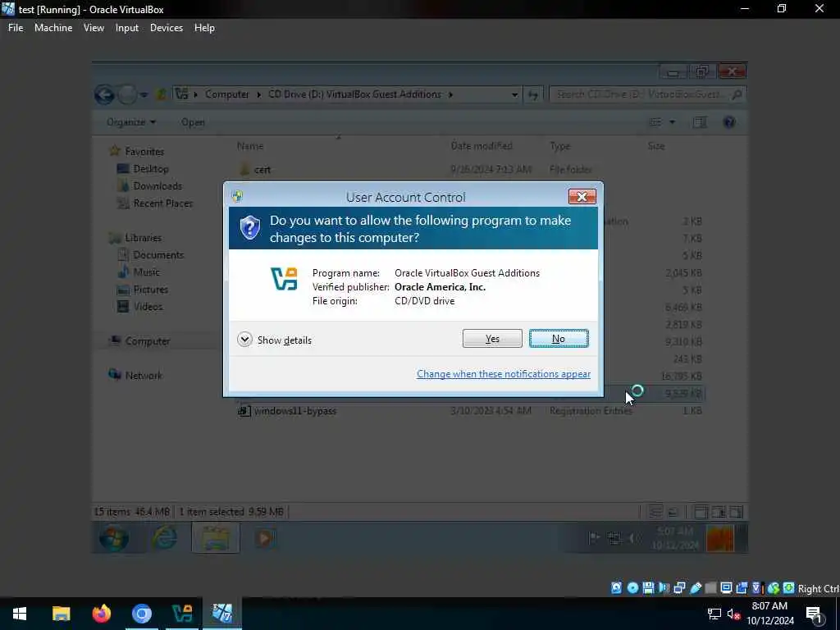Click Yes in the User Account Control dialog
This screenshot has width=840, height=630.
492,339
